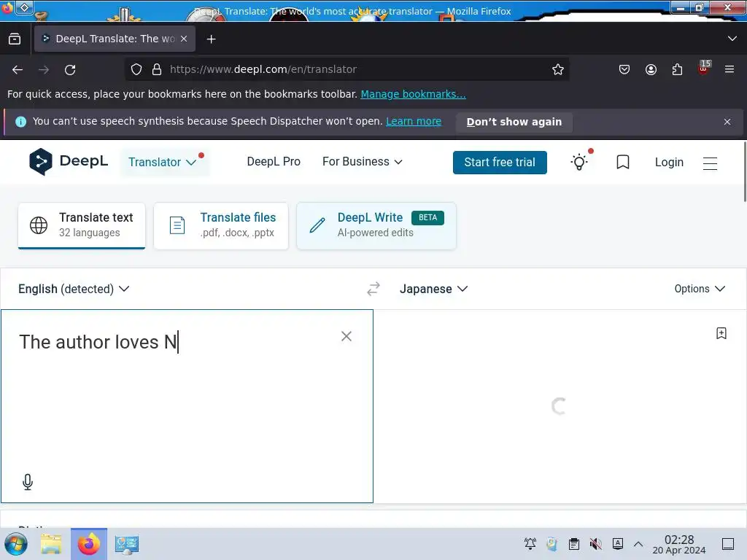Click into the source text area

point(187,405)
